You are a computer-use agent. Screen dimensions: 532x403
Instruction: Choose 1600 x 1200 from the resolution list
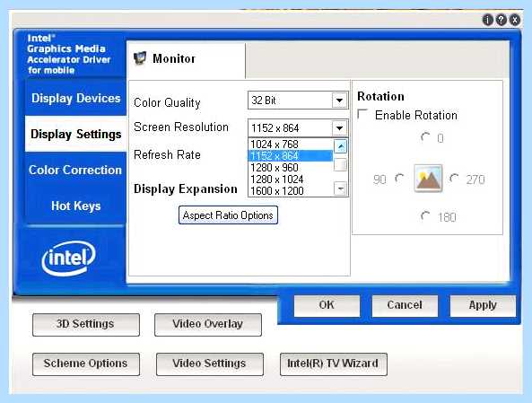coord(290,190)
